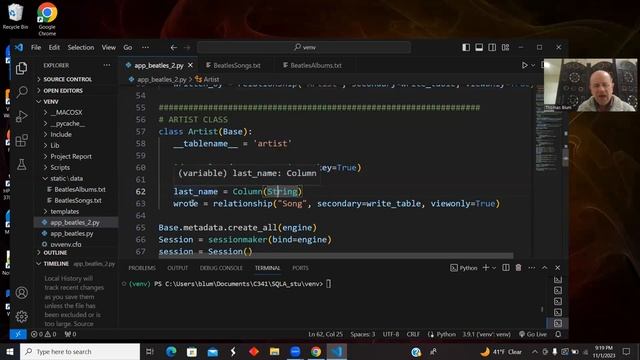The height and width of the screenshot is (360, 640).
Task: Maximize panel with the up chevron
Action: (544, 268)
